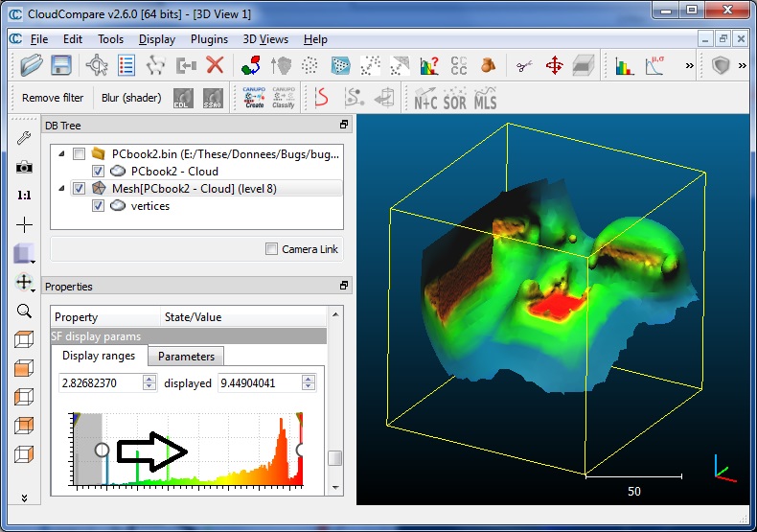The height and width of the screenshot is (532, 757).
Task: Collapse the Mesh[PCbook2 - Cloud] tree node
Action: [61, 189]
